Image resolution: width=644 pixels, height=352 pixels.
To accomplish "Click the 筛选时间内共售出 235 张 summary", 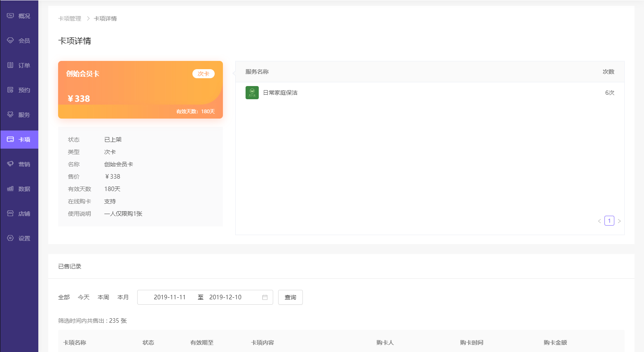I will 92,321.
